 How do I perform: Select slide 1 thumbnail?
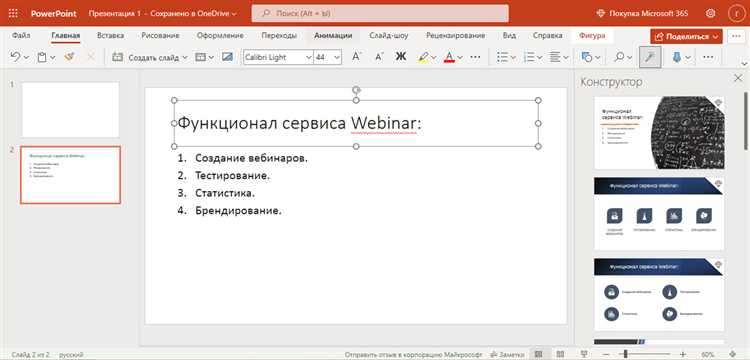(70, 109)
